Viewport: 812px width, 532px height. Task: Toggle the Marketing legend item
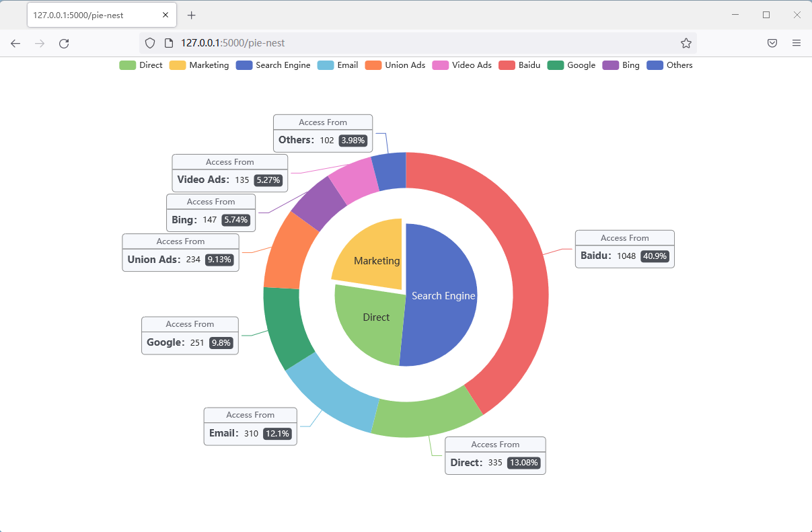198,65
